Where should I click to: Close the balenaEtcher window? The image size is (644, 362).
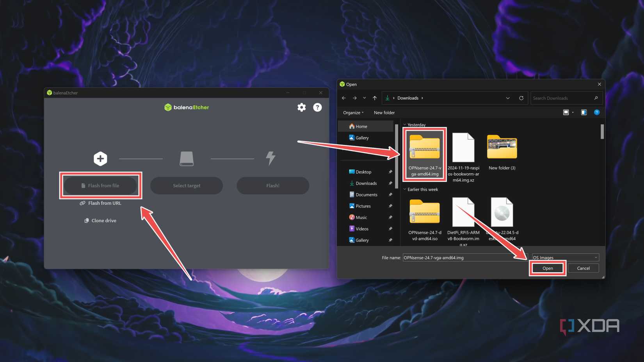(321, 93)
